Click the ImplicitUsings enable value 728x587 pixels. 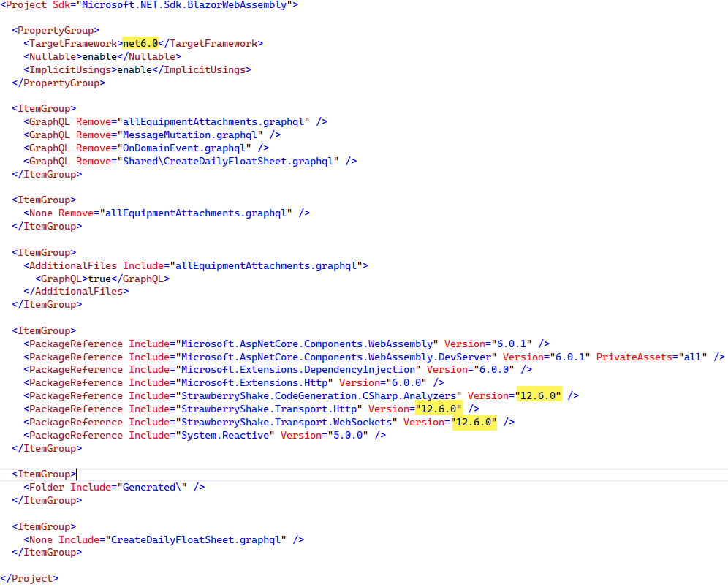[x=134, y=70]
